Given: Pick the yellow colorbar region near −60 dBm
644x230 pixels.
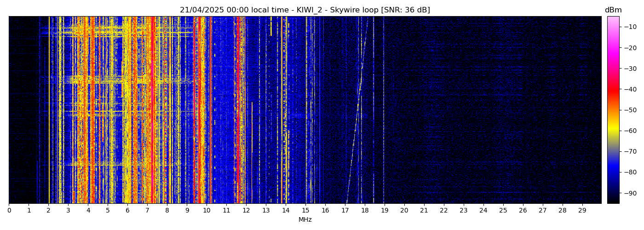Looking at the screenshot, I should [613, 131].
